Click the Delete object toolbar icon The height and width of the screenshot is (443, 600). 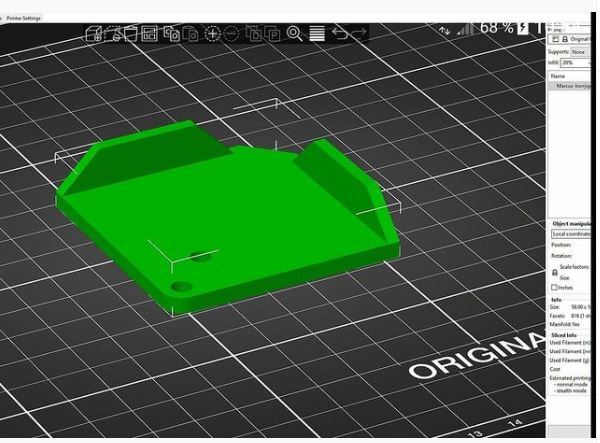[112, 34]
